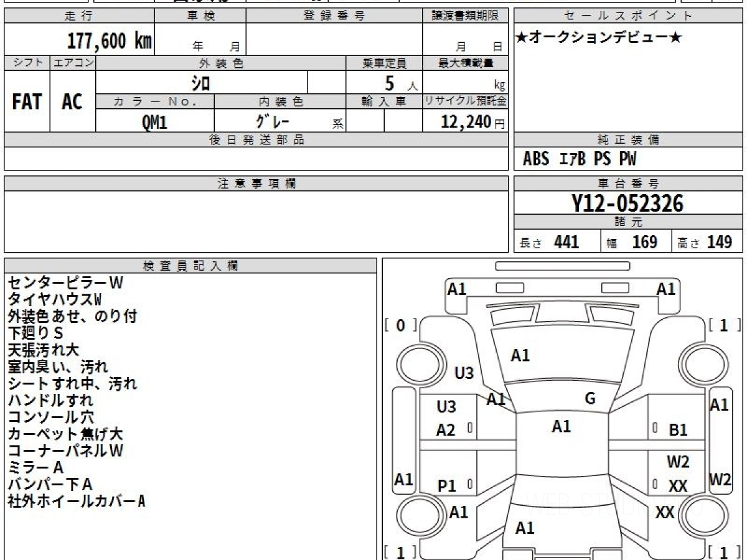Select the 走行 header cell
The image size is (747, 560).
tap(78, 16)
